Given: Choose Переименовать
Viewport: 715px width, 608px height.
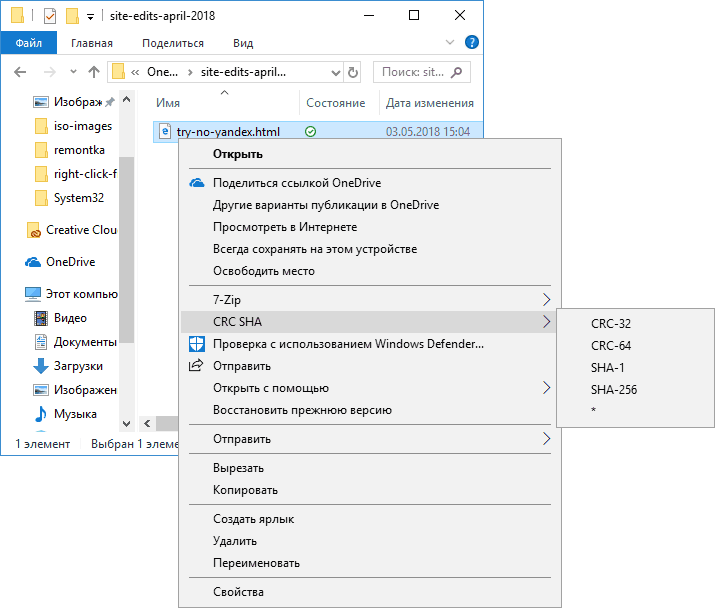Looking at the screenshot, I should [370, 563].
